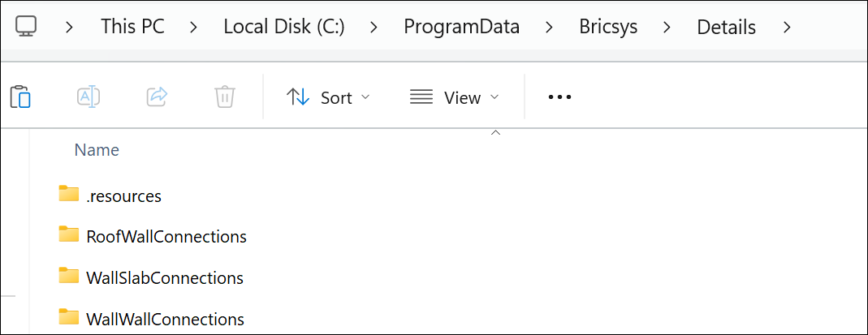Image resolution: width=868 pixels, height=335 pixels.
Task: Click the Delete trash can icon
Action: 225,97
